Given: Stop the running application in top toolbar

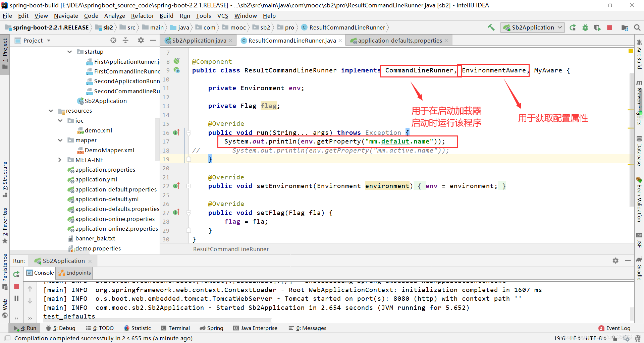Looking at the screenshot, I should [609, 27].
